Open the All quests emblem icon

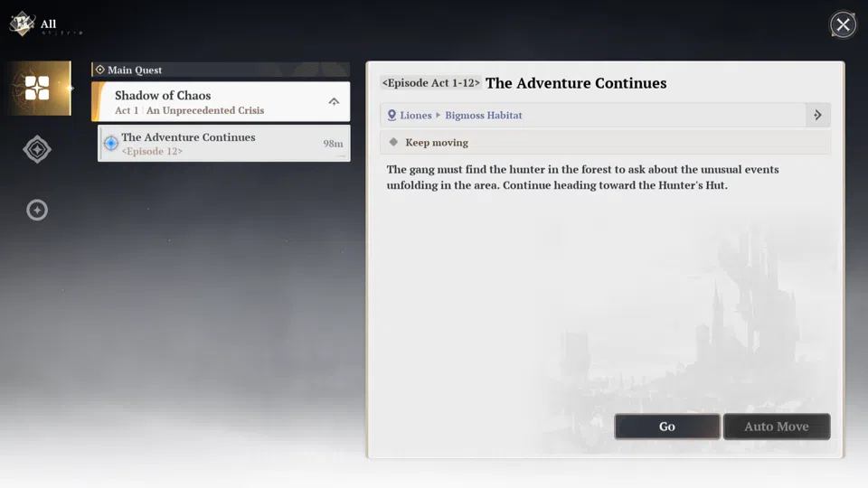tap(22, 23)
